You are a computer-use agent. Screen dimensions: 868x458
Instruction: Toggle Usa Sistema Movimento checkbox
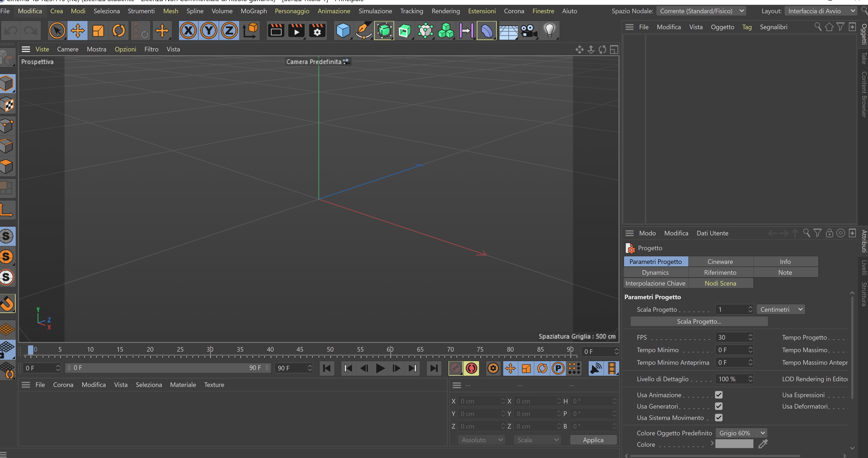point(718,418)
